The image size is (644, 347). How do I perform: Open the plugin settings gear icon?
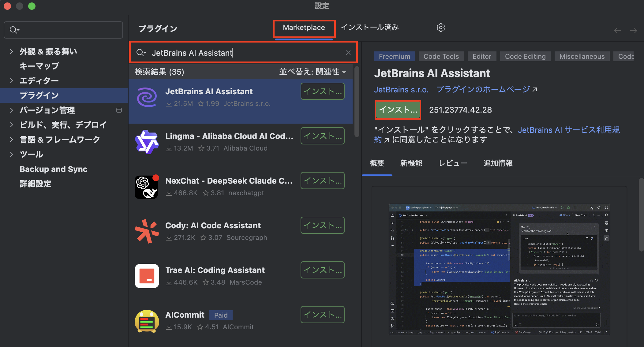(x=440, y=28)
